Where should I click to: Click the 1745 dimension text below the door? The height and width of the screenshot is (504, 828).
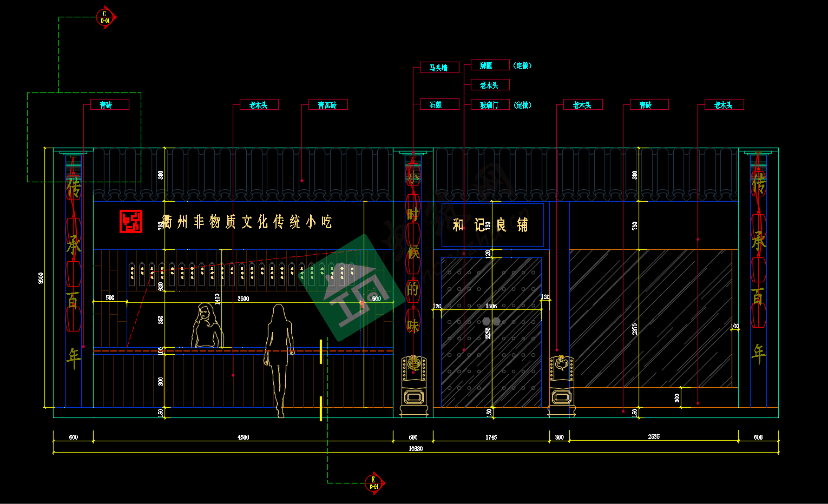tap(491, 437)
